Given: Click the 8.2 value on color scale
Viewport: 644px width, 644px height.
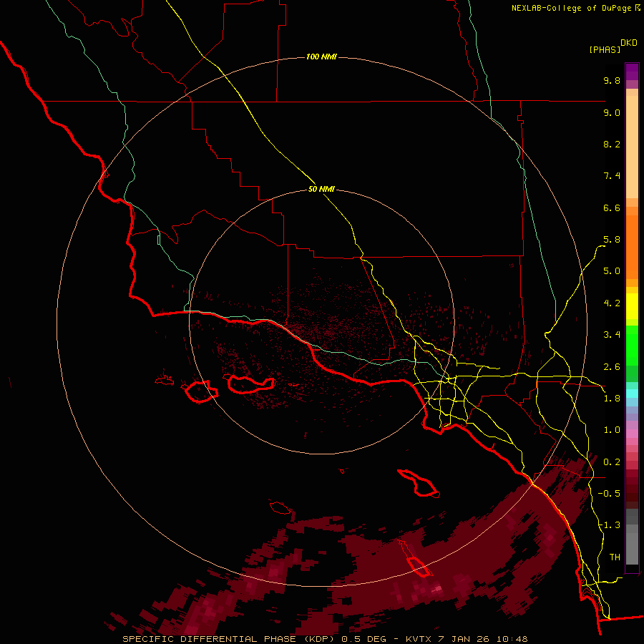Looking at the screenshot, I should [x=612, y=144].
